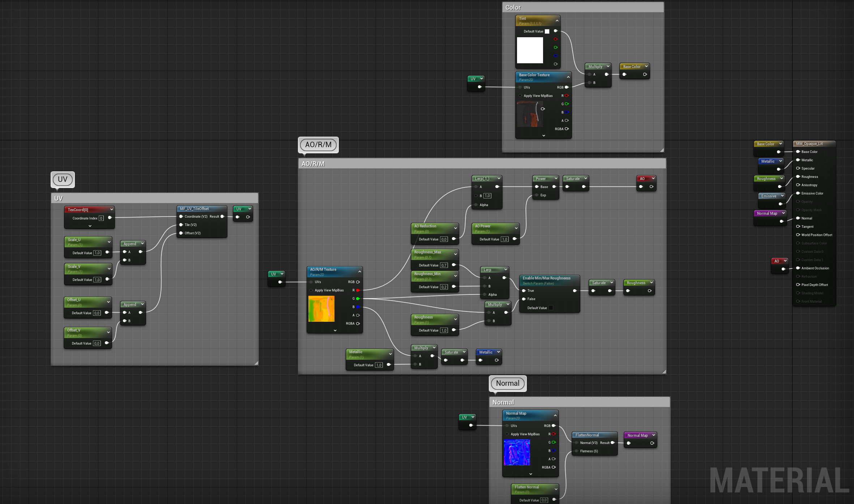Click the Result output pin on MF_UV_TileOffset
This screenshot has width=854, height=504.
coord(222,217)
